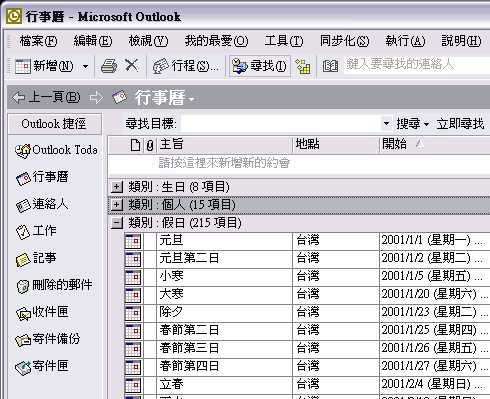
Task: Open the 編輯(E) menu
Action: [93, 41]
